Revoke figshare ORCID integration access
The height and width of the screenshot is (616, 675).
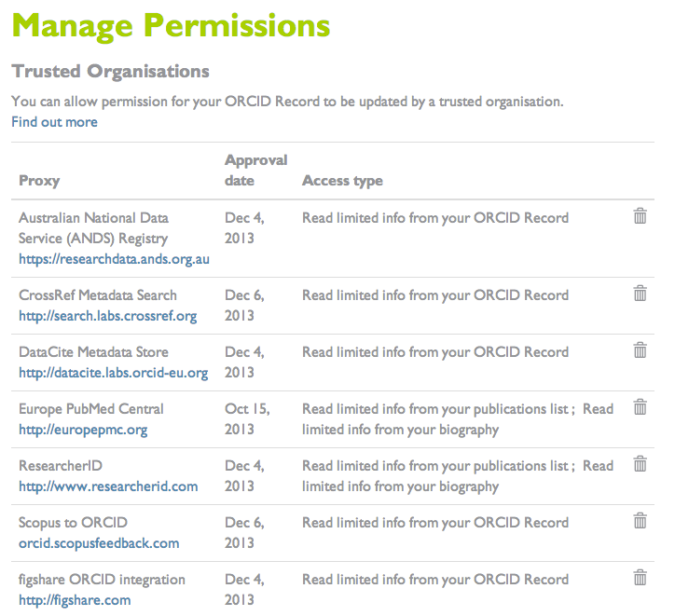click(641, 578)
